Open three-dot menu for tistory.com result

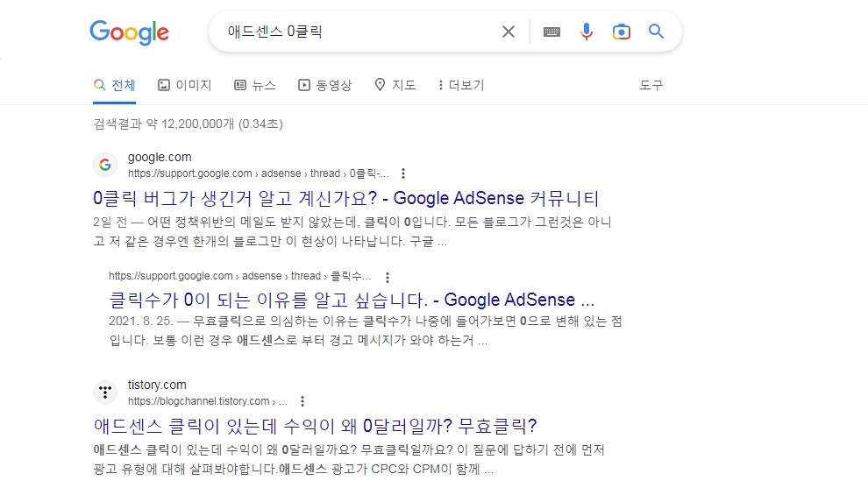coord(302,401)
